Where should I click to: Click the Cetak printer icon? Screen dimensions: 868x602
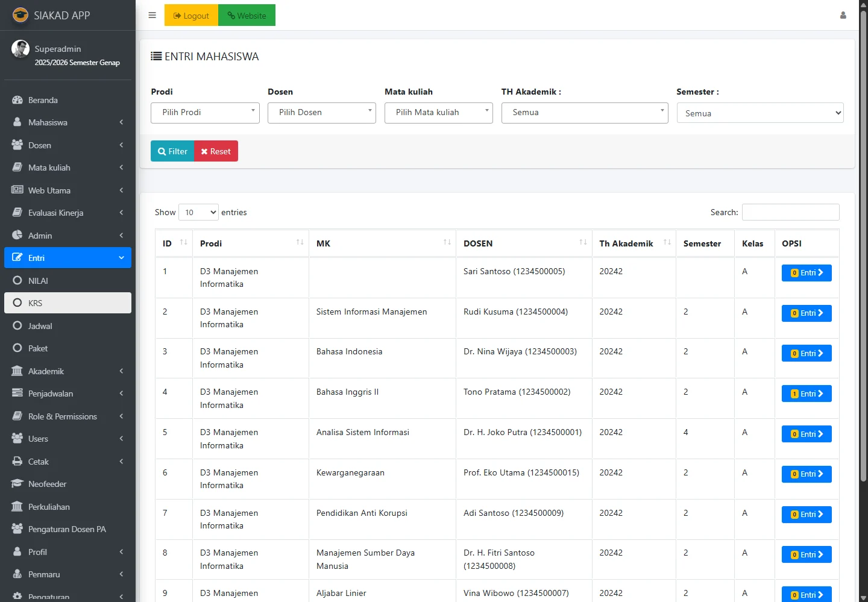[17, 462]
